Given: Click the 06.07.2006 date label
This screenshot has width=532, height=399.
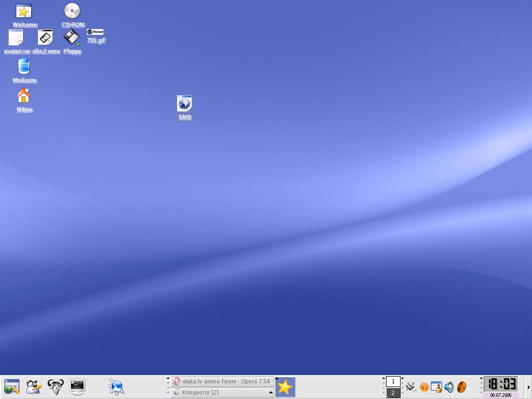Looking at the screenshot, I should [501, 395].
